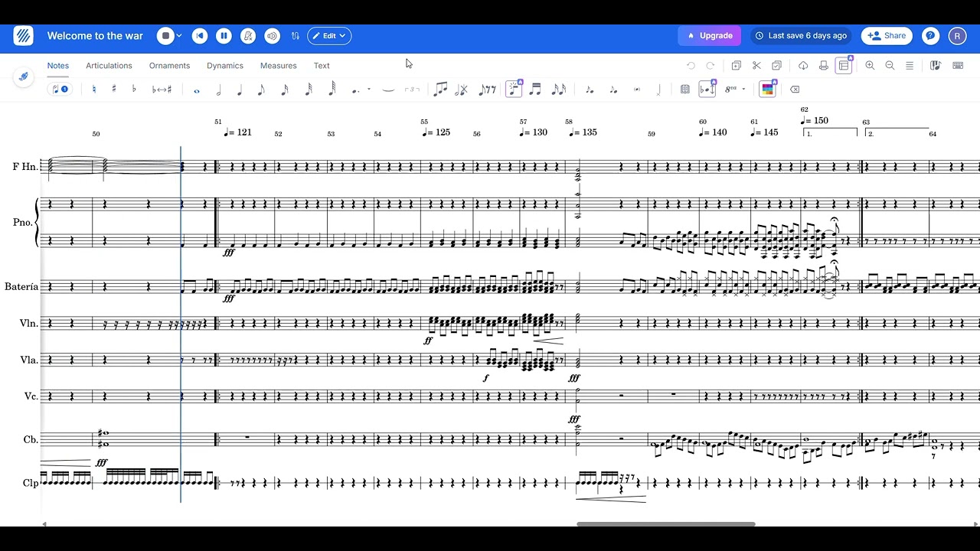Click the Upgrade button
This screenshot has height=551, width=980.
[710, 35]
